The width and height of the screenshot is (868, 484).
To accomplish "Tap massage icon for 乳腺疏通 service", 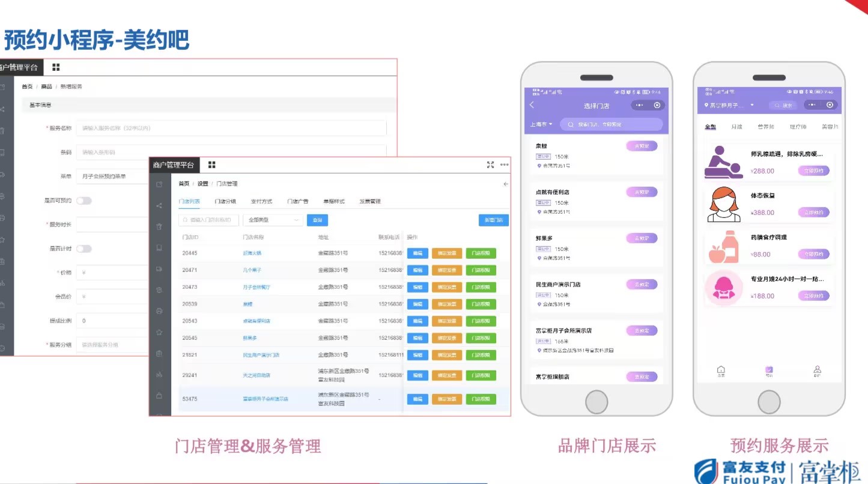I will (x=723, y=163).
